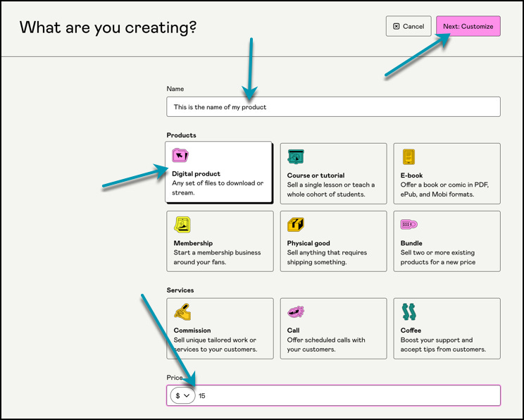Viewport: 524px width, 420px height.
Task: Select the Digital product type card
Action: tap(218, 172)
